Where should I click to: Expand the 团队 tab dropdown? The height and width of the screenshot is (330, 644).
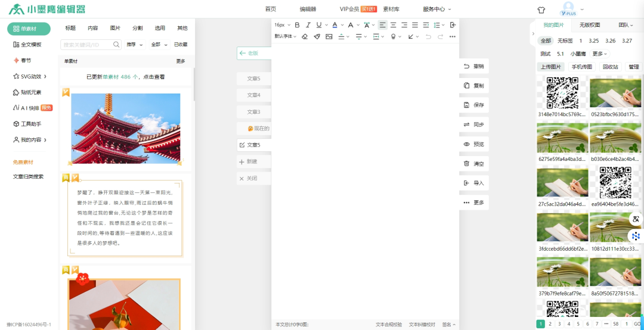pos(626,25)
